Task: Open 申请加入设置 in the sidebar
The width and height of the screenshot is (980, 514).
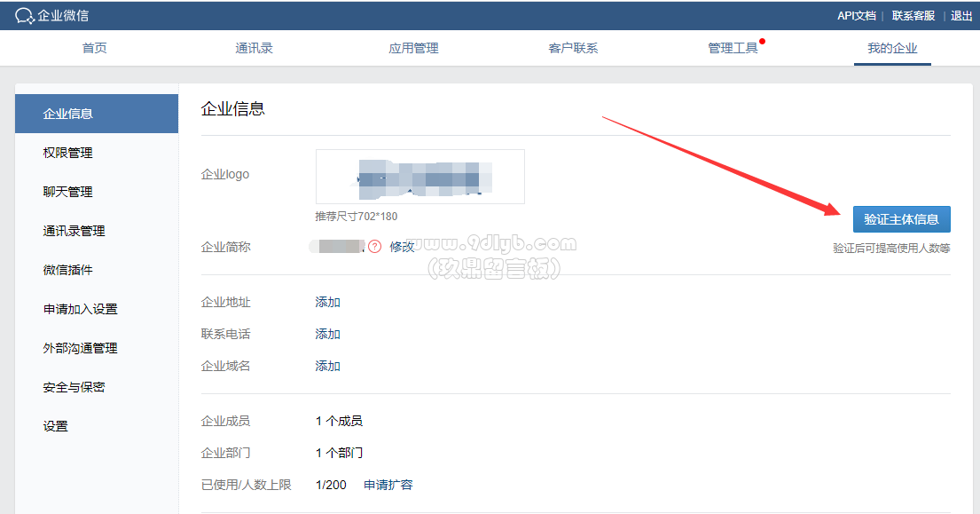Action: [x=80, y=309]
